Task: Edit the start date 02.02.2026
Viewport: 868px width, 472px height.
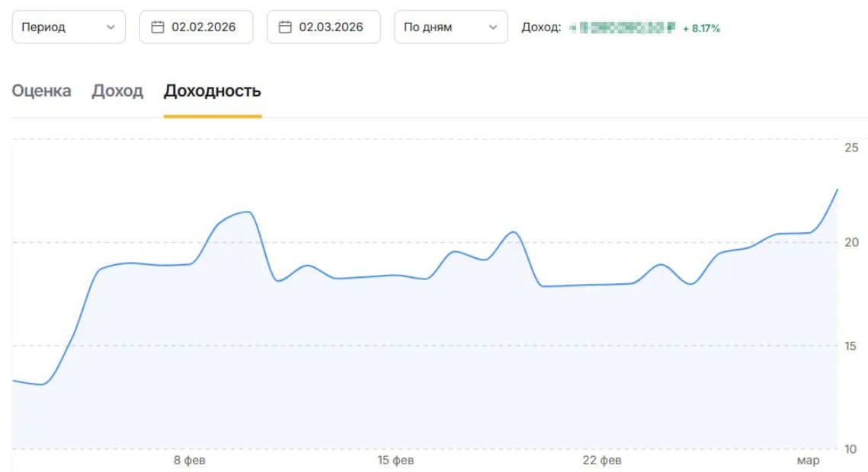Action: coord(203,27)
